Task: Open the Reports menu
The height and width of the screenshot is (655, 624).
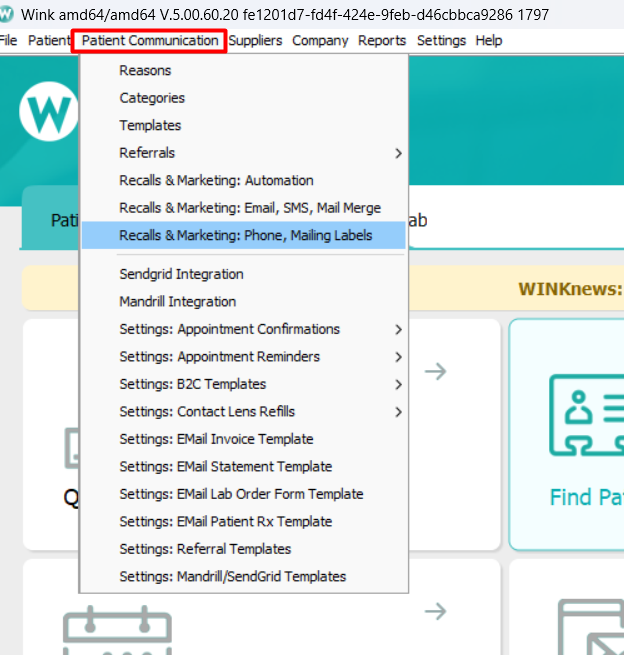Action: pyautogui.click(x=382, y=41)
